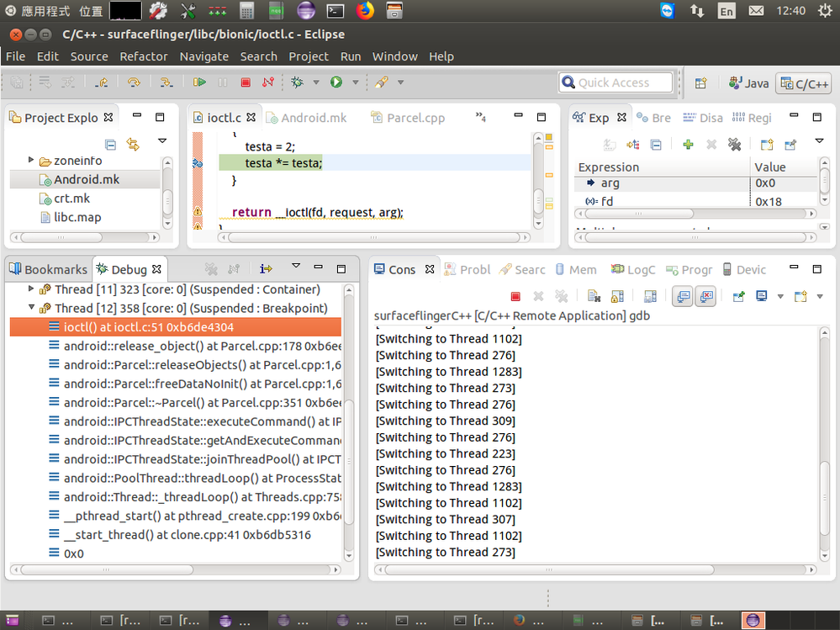Toggle show console when standard output changes

(x=683, y=296)
